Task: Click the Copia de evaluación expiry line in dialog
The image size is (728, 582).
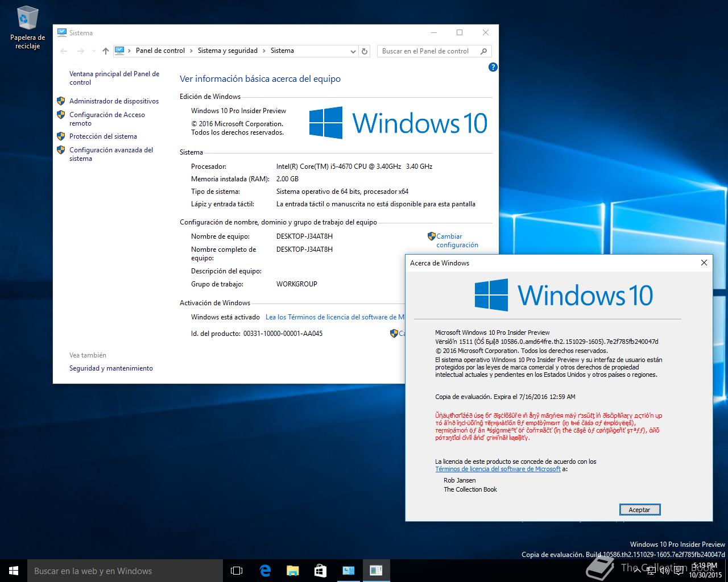Action: tap(505, 397)
